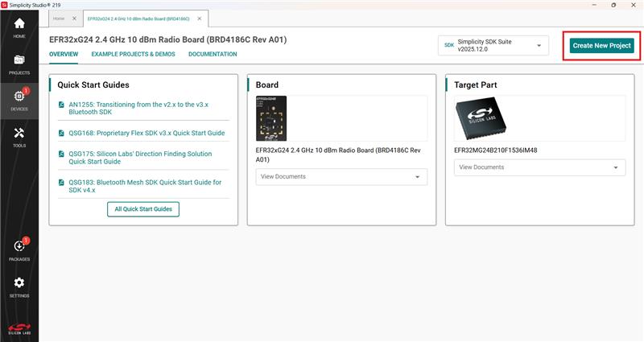Maximize the Simplicity Studio window
The image size is (644, 342).
click(613, 5)
